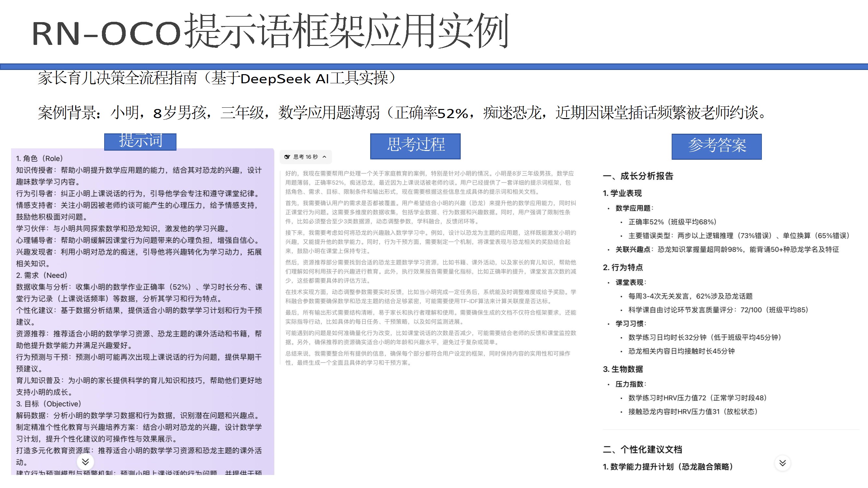The width and height of the screenshot is (868, 488).
Task: Click the scroll-down arrow in the reference answer panel
Action: 782,463
